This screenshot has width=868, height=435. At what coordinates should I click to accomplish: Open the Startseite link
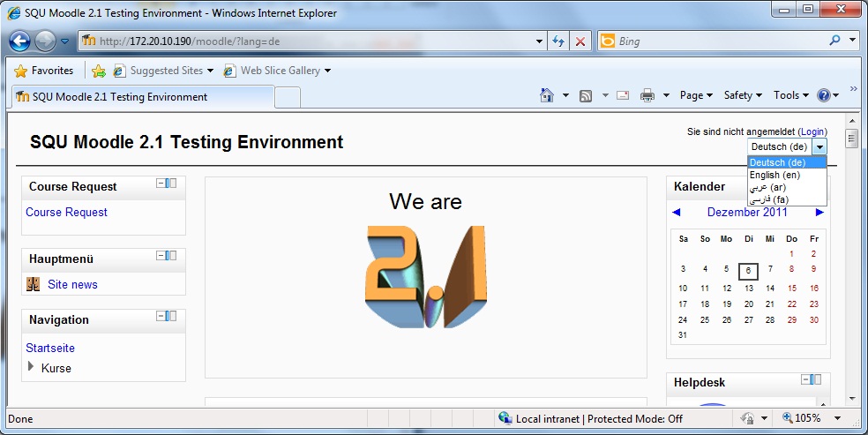[50, 349]
